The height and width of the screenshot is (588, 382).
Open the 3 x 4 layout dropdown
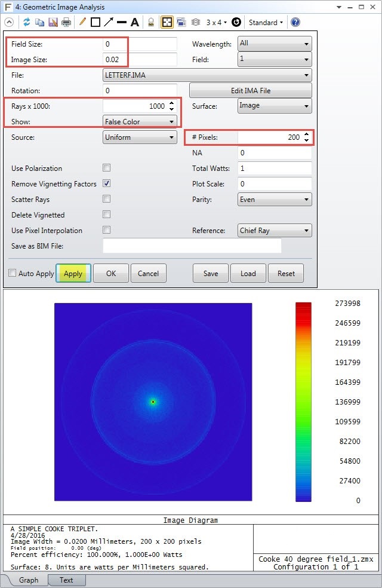tap(217, 23)
